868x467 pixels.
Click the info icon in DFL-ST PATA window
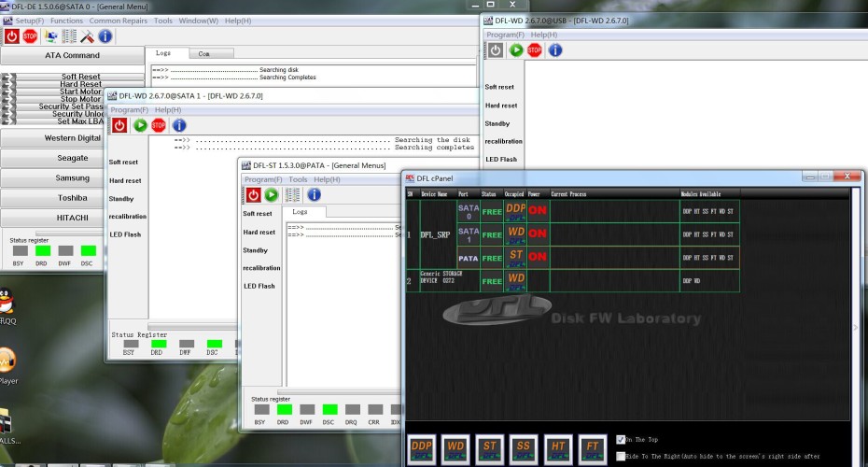pyautogui.click(x=314, y=195)
